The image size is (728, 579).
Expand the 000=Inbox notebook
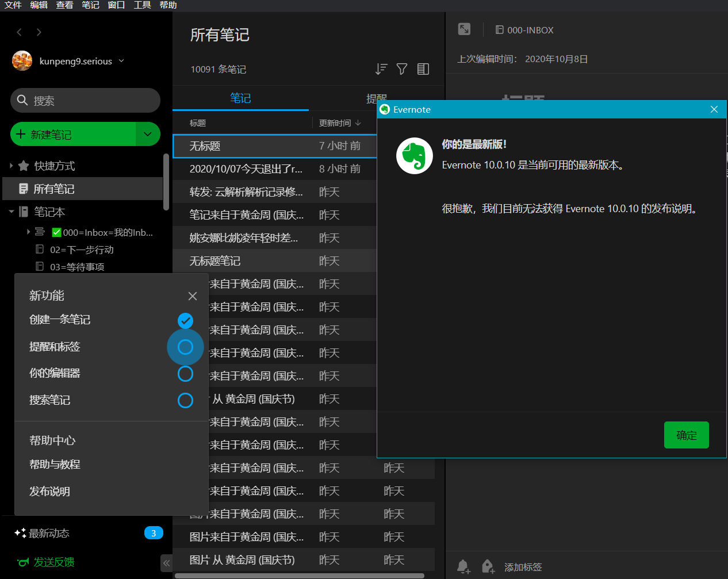28,232
